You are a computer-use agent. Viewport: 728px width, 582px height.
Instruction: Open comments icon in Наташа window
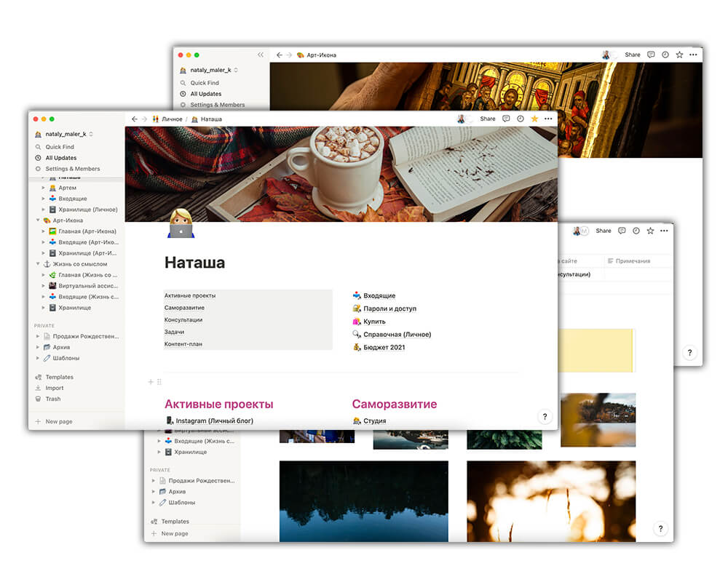pyautogui.click(x=506, y=119)
